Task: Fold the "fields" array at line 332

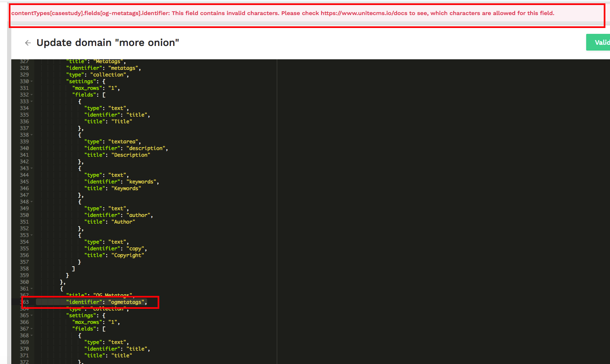Action: [32, 95]
